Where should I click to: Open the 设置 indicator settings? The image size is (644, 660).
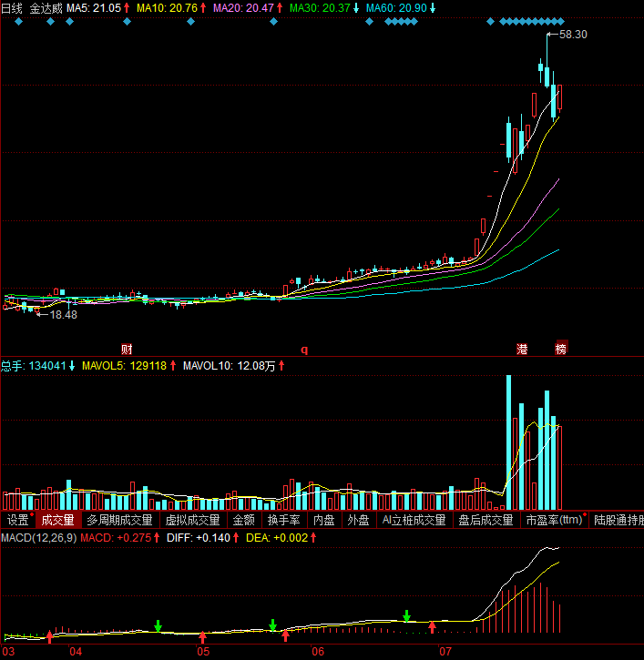pyautogui.click(x=17, y=521)
